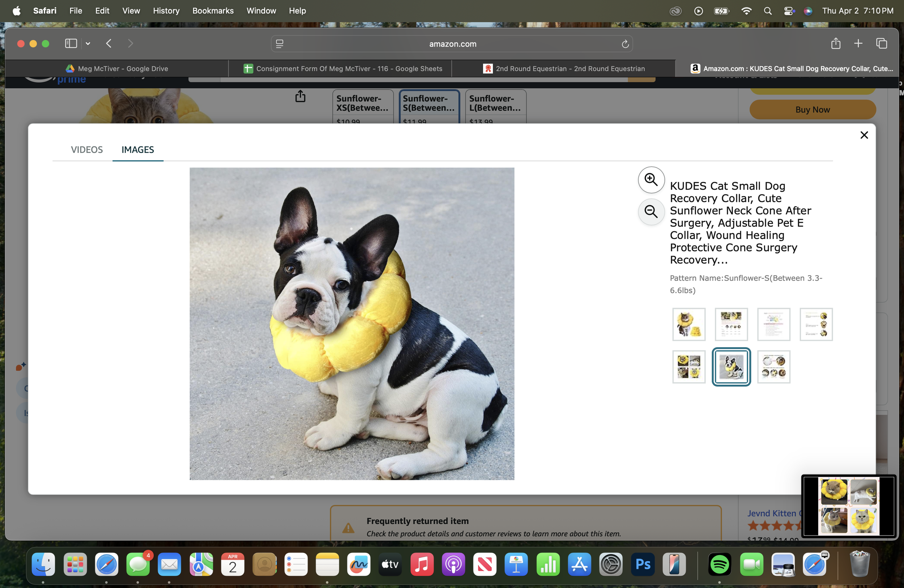
Task: Expand the tab group dropdown chevron
Action: (x=88, y=44)
